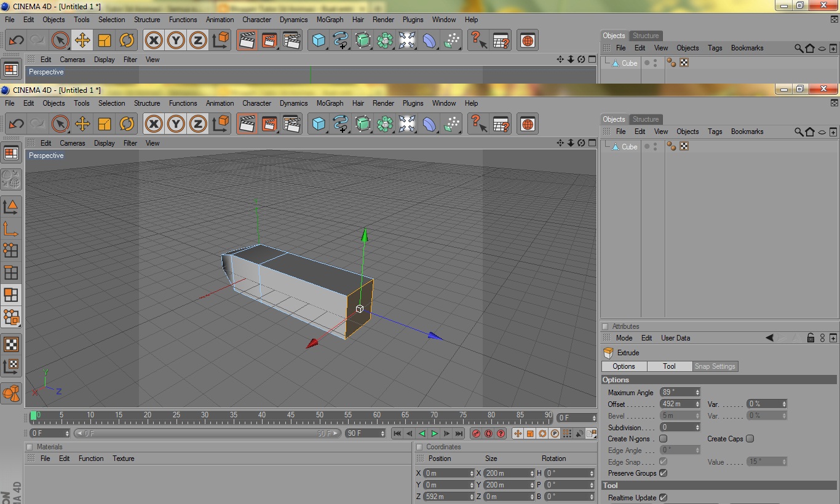
Task: Click the green timeline marker at frame 0
Action: [x=34, y=415]
